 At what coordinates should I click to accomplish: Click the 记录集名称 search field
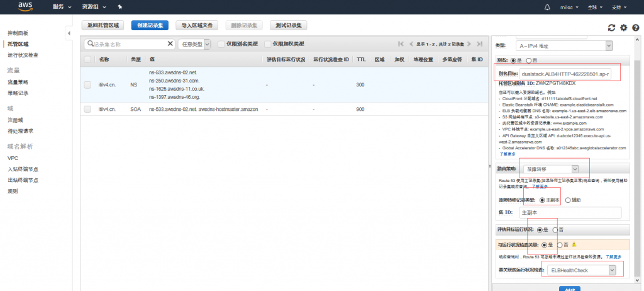[x=130, y=44]
